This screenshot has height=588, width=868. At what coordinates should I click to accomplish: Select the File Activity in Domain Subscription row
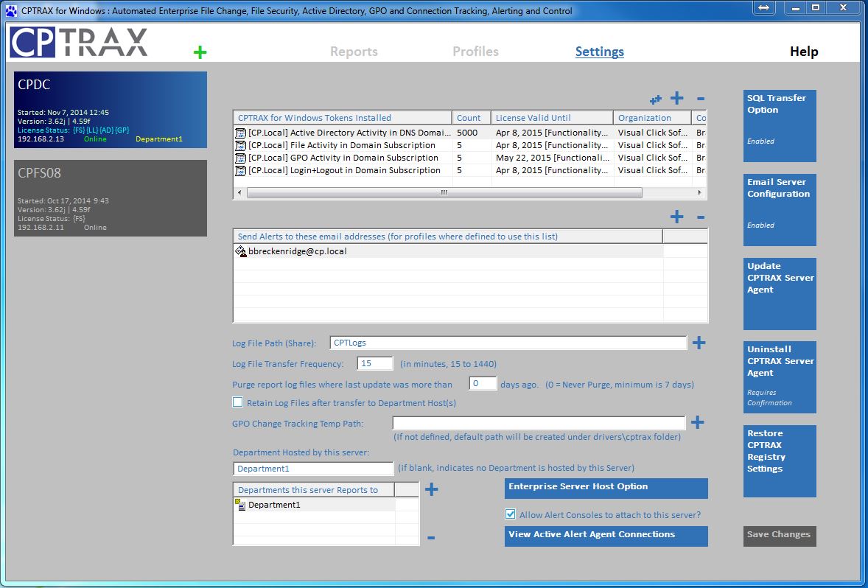469,146
